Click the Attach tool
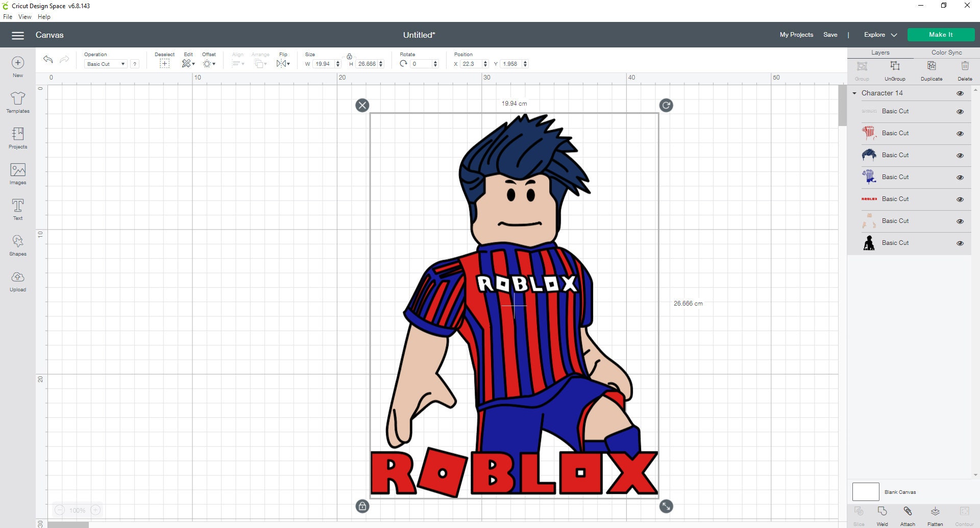Screen dimensions: 980x528 908,514
